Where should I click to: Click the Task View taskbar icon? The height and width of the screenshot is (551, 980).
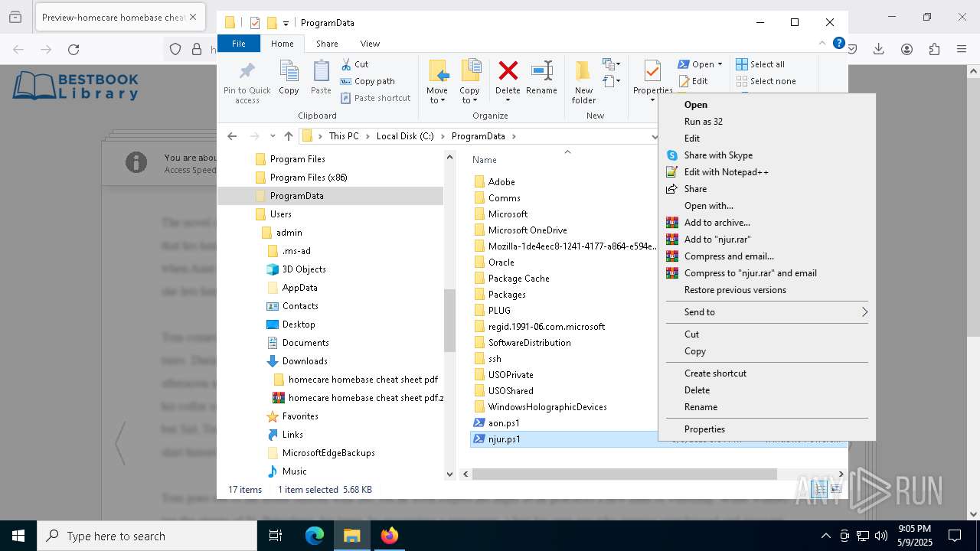[x=276, y=536]
